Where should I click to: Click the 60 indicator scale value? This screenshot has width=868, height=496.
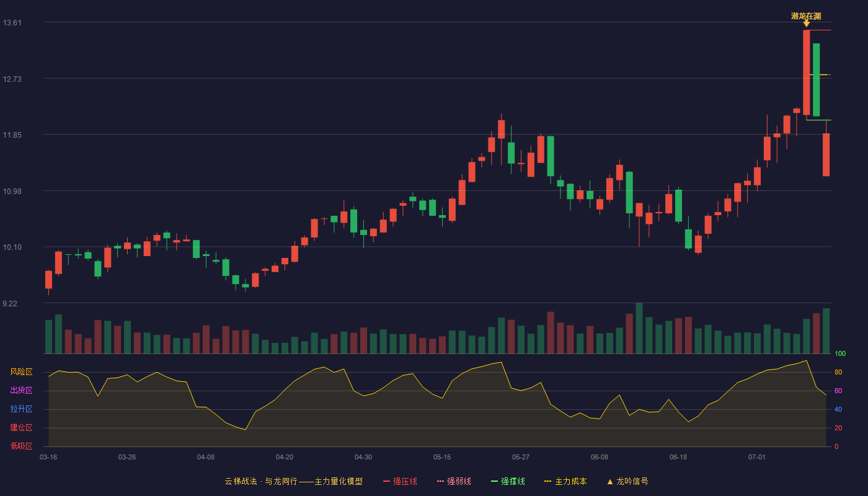(838, 391)
